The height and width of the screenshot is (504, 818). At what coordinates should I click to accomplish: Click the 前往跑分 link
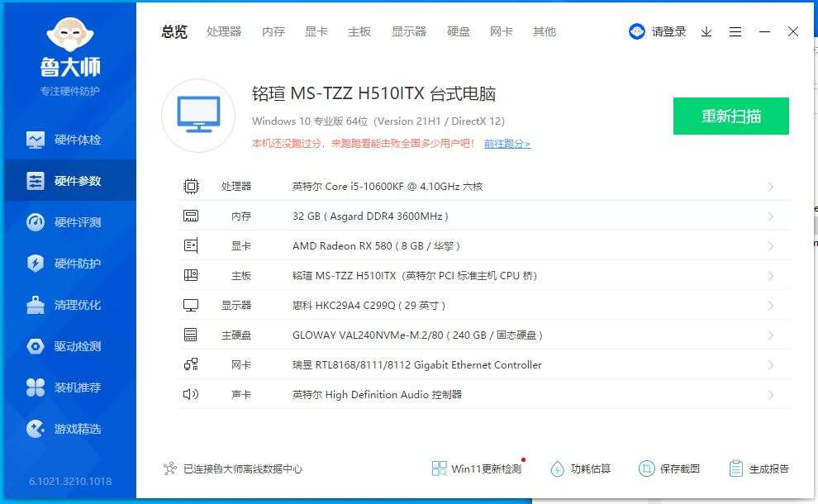coord(506,143)
